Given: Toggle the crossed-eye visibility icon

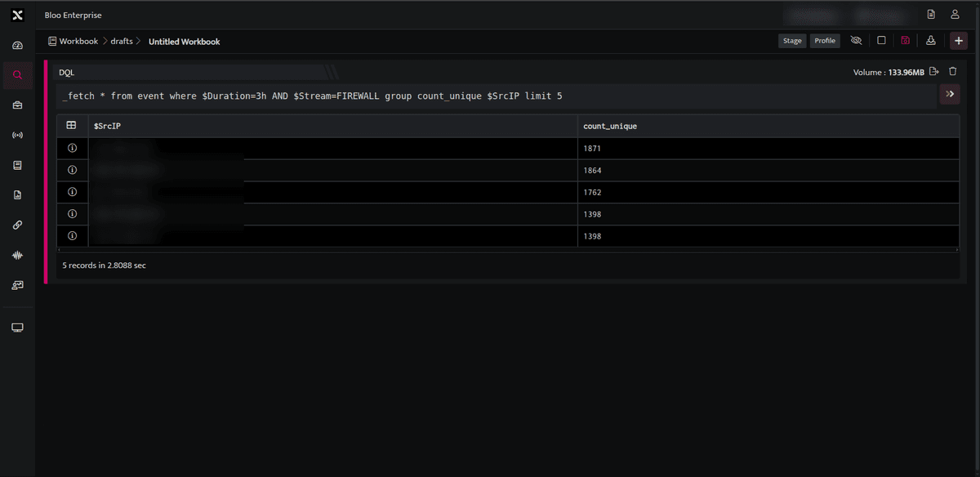Looking at the screenshot, I should (856, 41).
